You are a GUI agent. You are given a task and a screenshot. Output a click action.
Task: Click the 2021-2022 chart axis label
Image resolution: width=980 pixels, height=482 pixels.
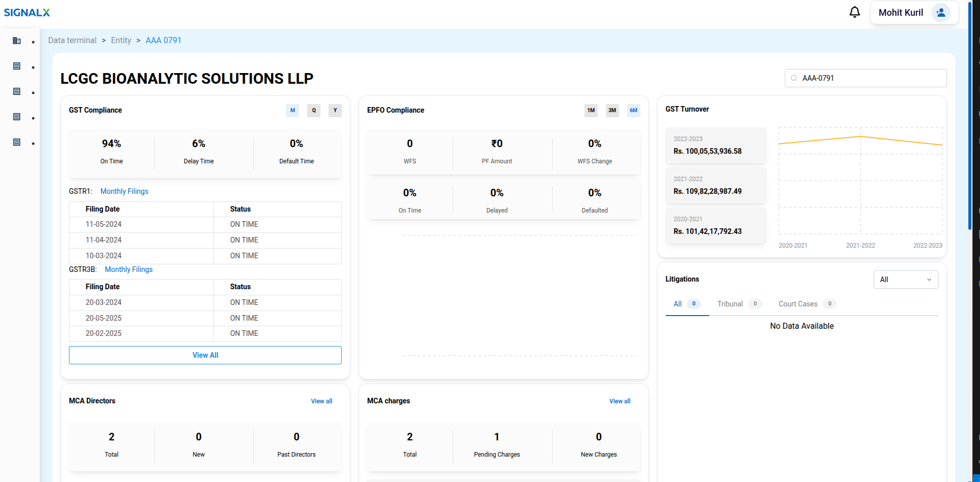(860, 246)
